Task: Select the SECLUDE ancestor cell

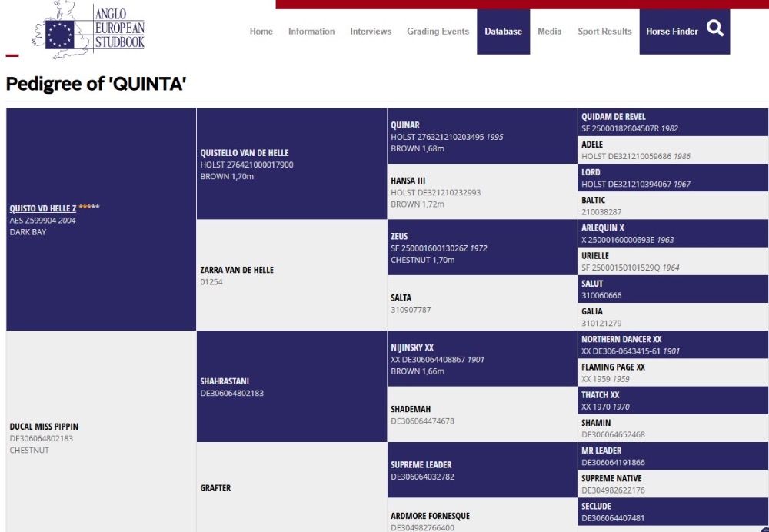Action: [x=673, y=511]
